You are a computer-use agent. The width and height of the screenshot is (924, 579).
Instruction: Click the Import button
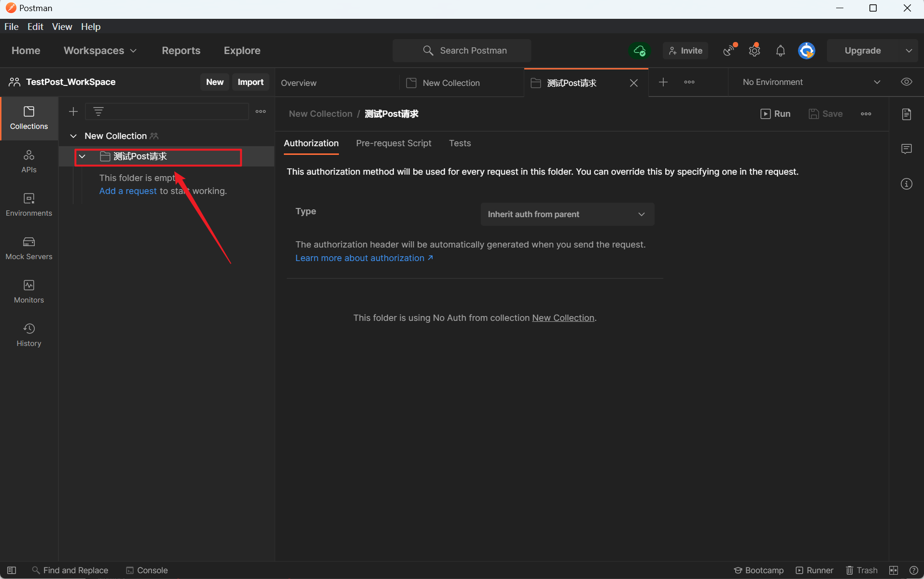251,82
